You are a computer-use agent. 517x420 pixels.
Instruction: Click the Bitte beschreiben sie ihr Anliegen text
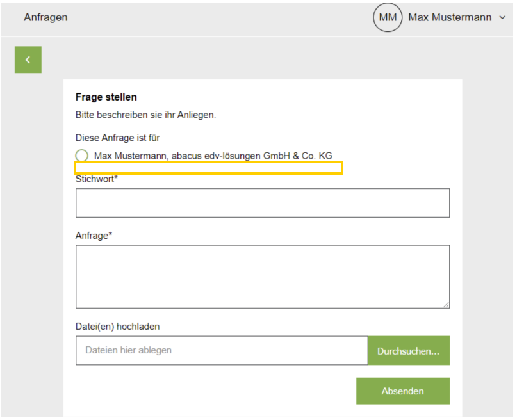(x=145, y=115)
